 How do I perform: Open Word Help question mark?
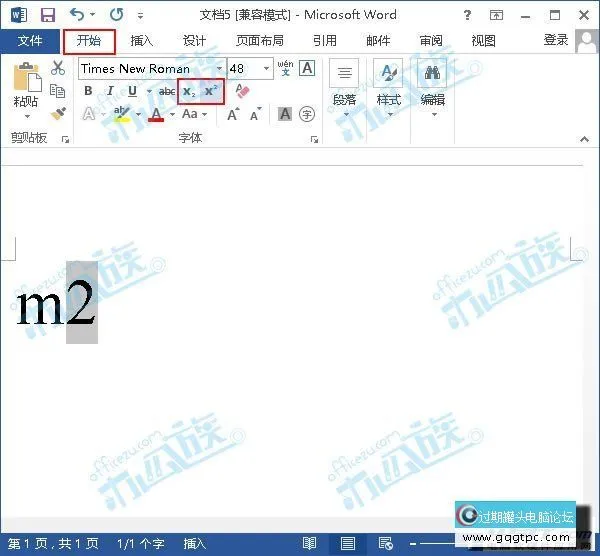467,15
